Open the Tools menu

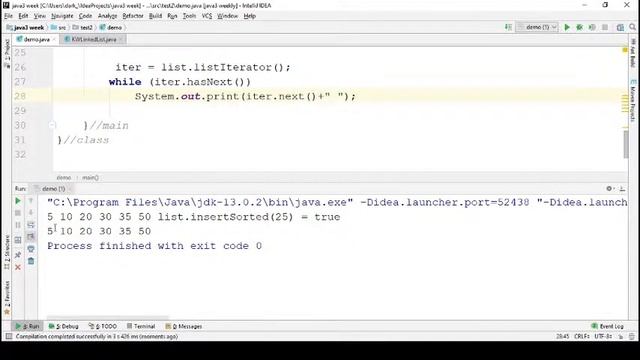tap(189, 16)
